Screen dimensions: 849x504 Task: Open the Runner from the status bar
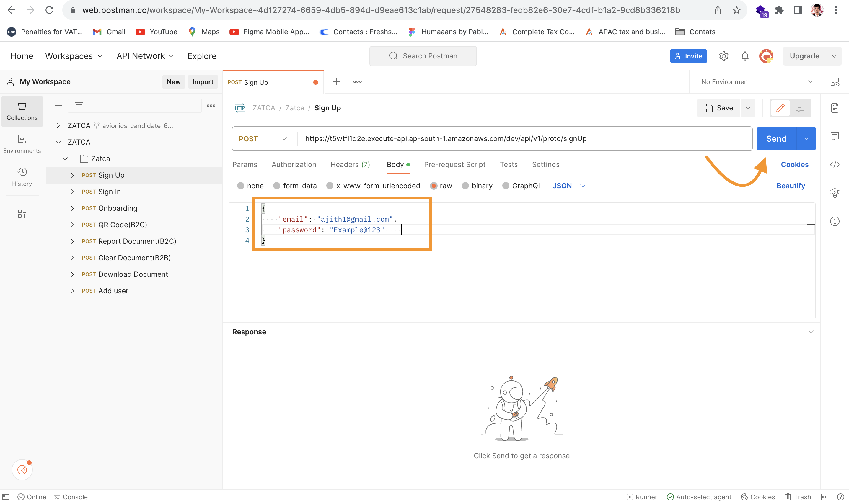click(x=642, y=497)
